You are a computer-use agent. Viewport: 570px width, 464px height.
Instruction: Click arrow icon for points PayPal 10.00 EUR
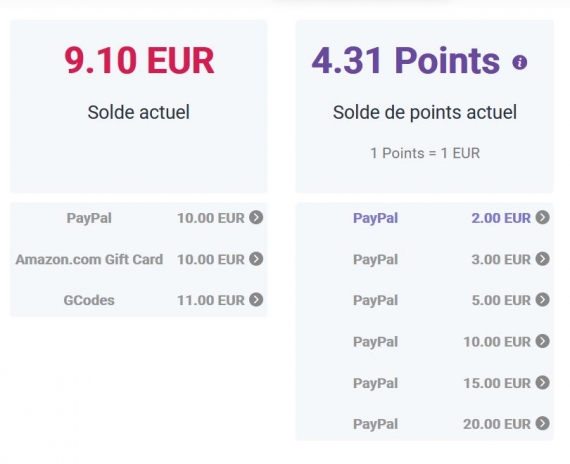542,341
